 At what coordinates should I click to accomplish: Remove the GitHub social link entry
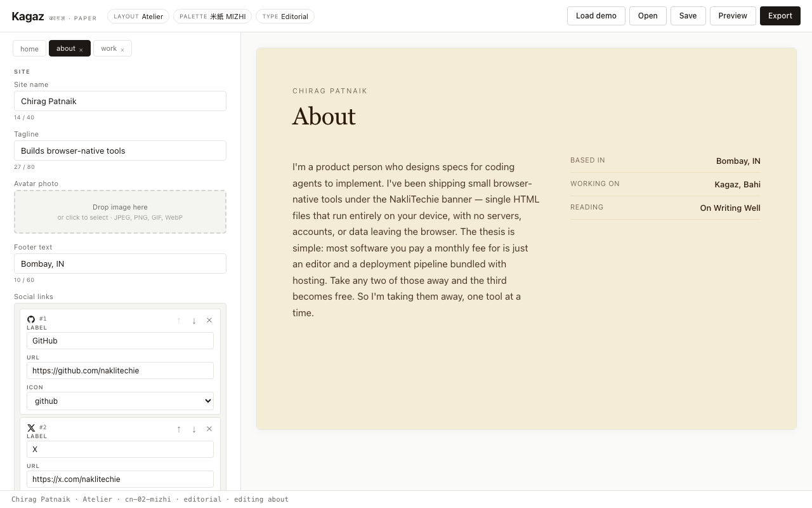[209, 320]
